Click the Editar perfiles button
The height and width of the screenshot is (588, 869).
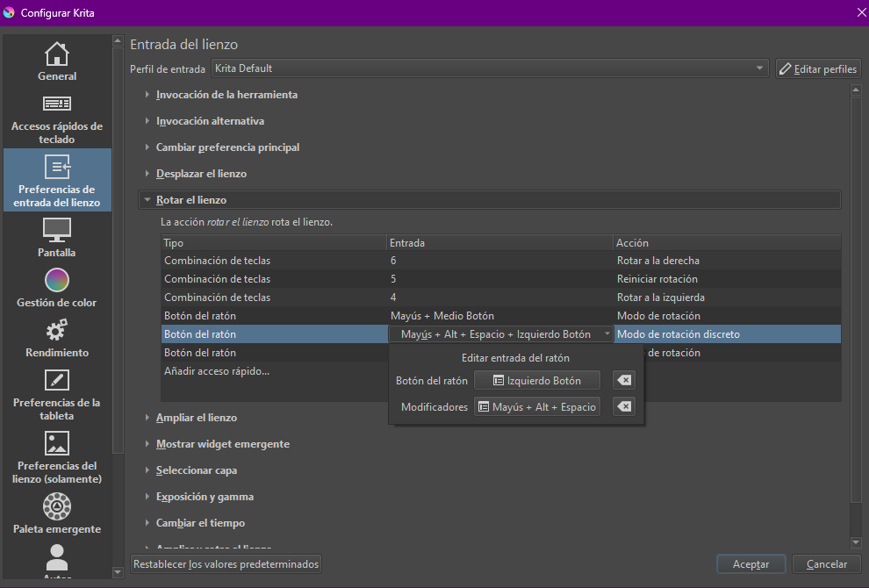(x=818, y=68)
